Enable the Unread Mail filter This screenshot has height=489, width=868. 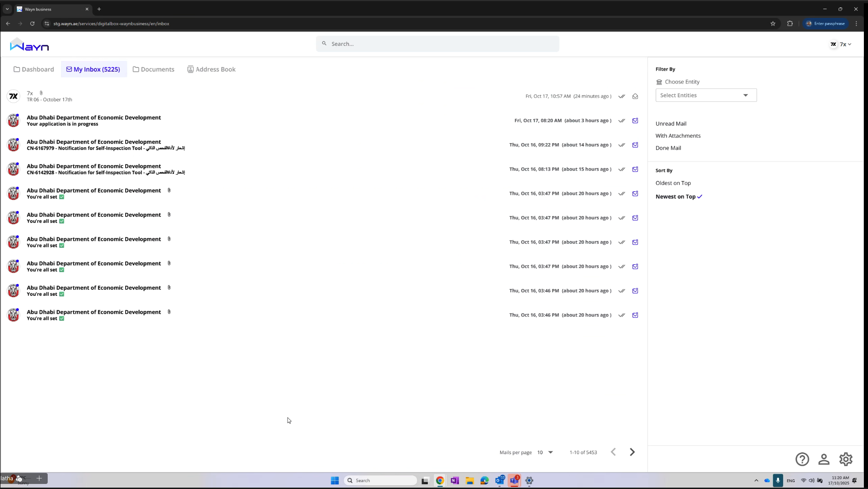pyautogui.click(x=671, y=123)
